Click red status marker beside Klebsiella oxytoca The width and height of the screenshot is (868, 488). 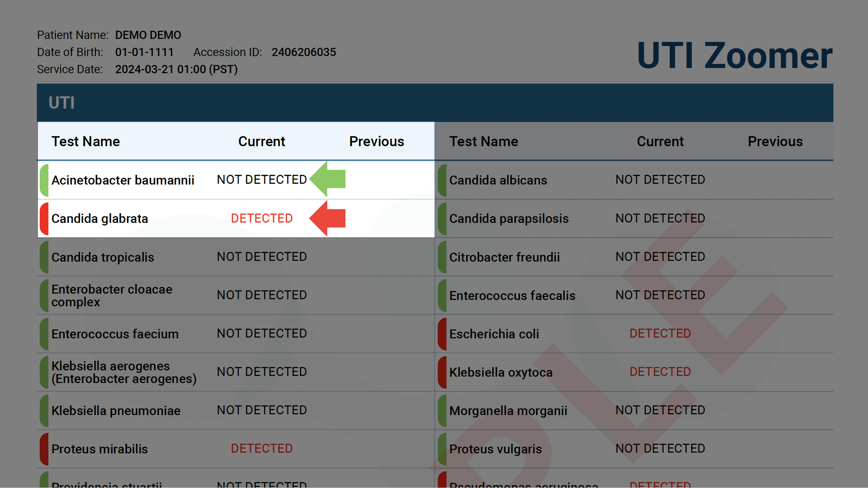coord(442,372)
